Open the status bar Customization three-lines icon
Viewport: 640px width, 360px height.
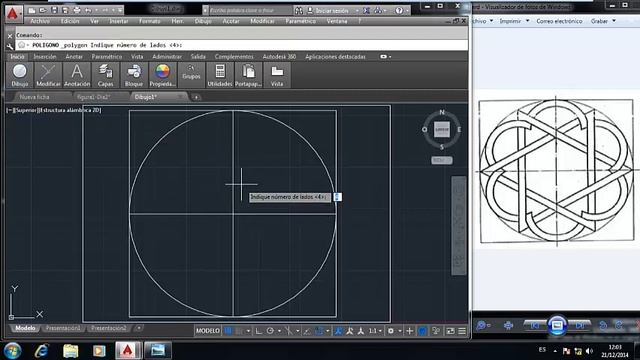[462, 331]
